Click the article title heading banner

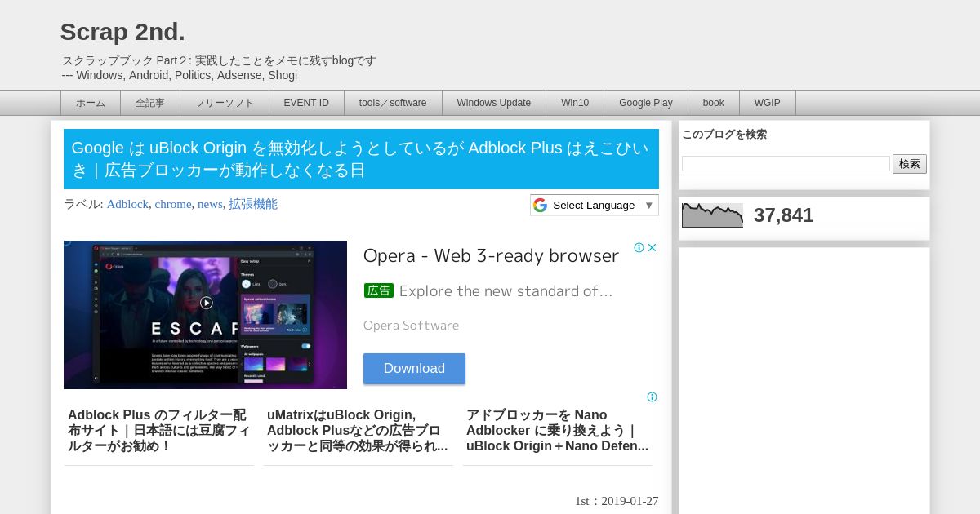[x=361, y=159]
